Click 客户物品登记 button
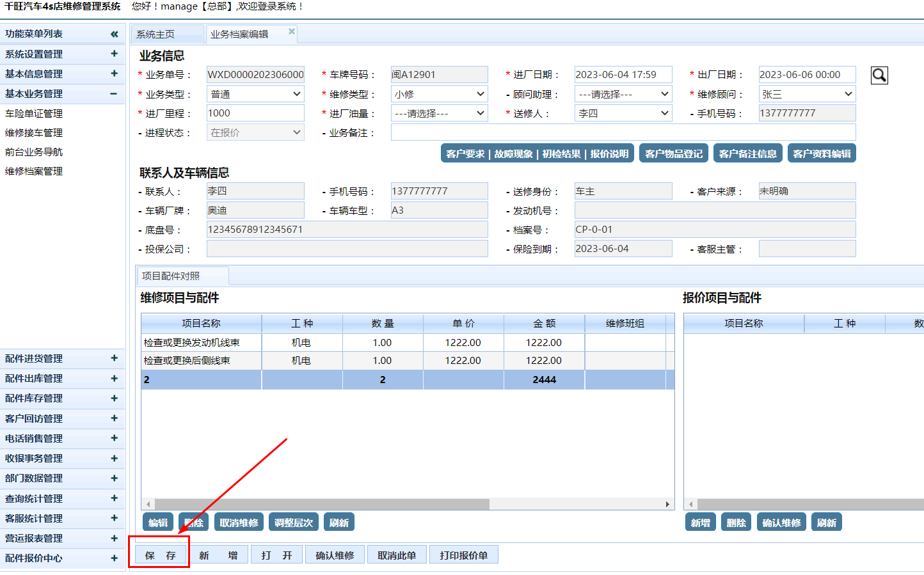The height and width of the screenshot is (575, 924). [674, 154]
